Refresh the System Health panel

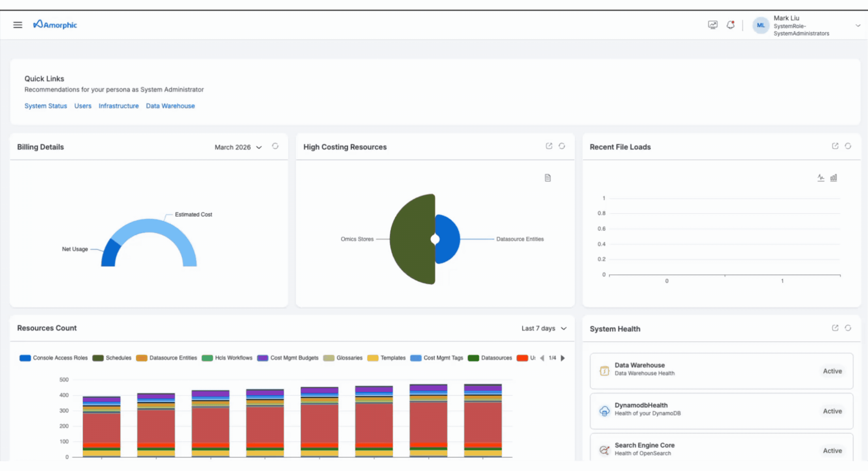pyautogui.click(x=848, y=328)
